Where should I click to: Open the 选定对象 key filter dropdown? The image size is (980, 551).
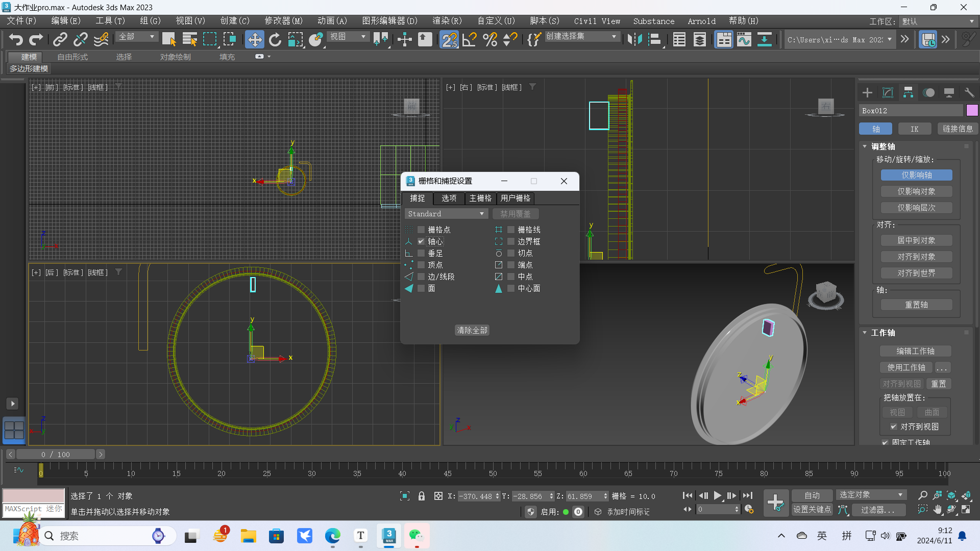click(x=871, y=495)
